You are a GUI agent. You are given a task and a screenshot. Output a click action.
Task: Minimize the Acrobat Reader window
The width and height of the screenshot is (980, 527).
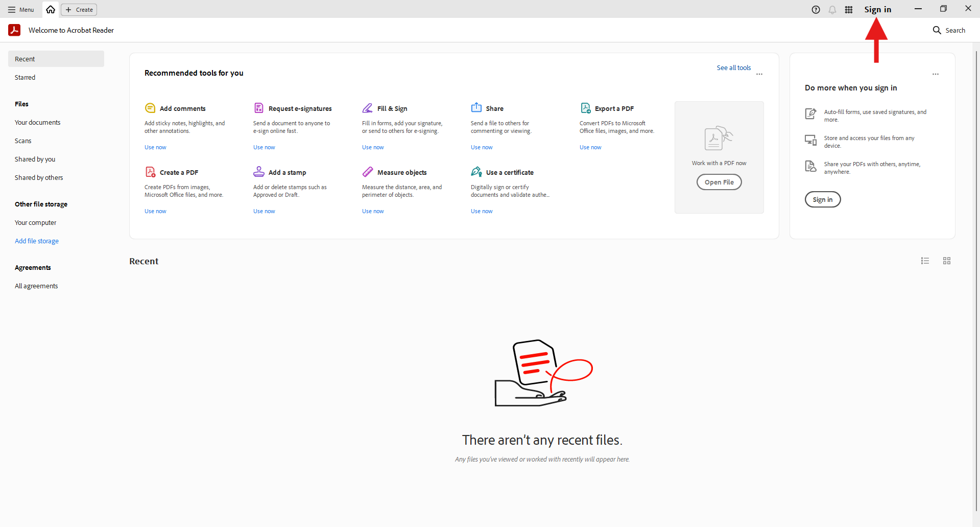tap(918, 9)
